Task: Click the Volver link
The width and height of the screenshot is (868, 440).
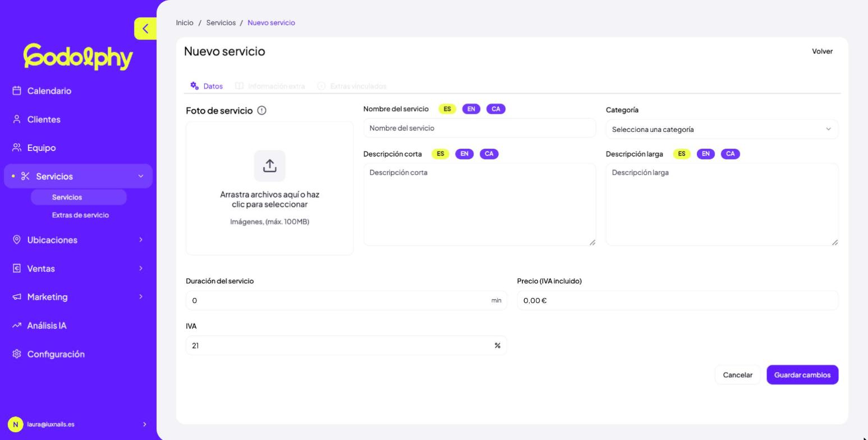Action: (822, 51)
